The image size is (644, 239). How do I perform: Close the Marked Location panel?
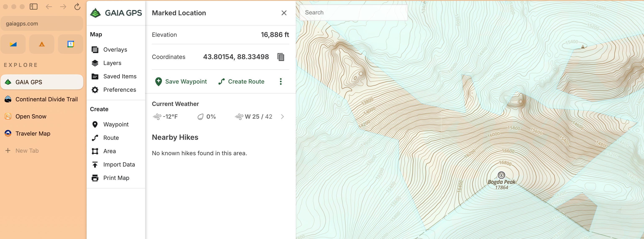coord(284,13)
